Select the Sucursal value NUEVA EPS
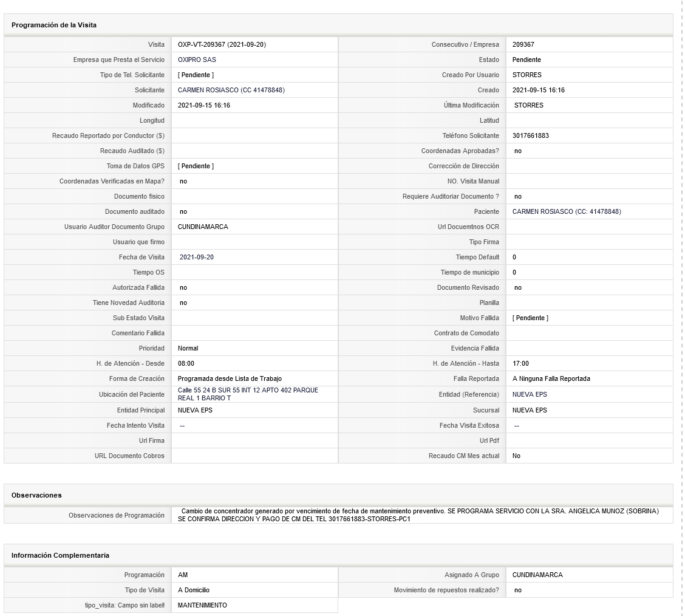The width and height of the screenshot is (685, 616). pos(530,410)
